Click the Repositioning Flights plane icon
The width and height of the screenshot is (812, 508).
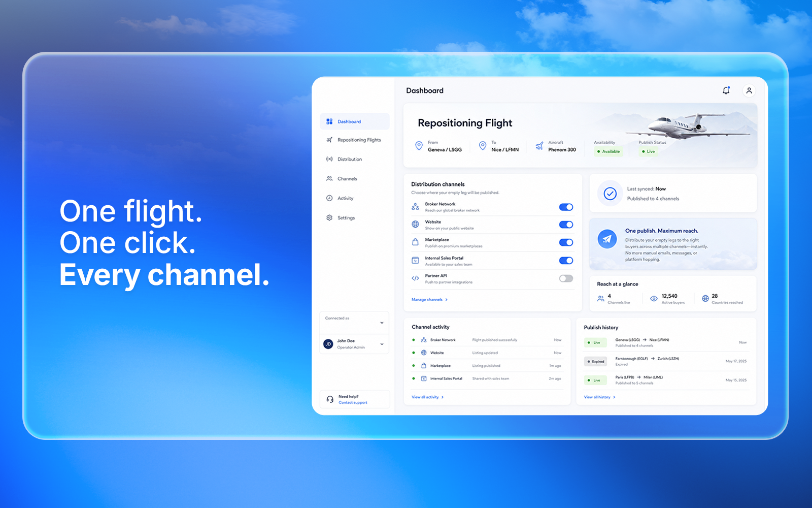[x=329, y=140]
